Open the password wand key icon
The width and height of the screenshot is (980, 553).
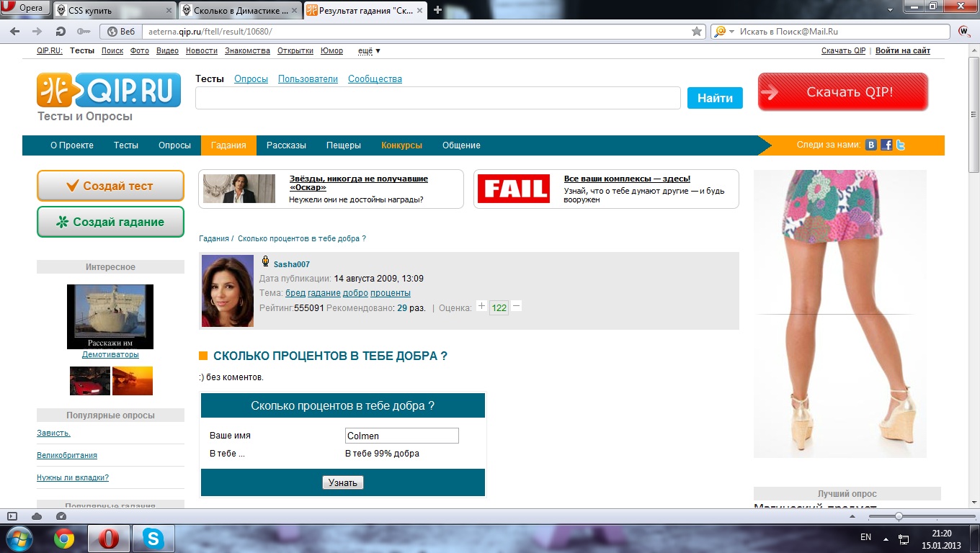point(84,32)
